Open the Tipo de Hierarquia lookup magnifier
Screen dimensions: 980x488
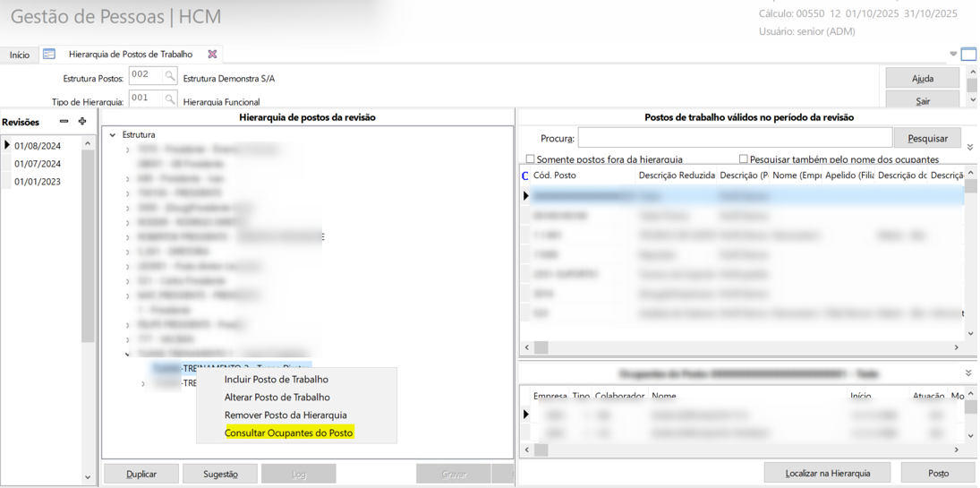pyautogui.click(x=170, y=99)
